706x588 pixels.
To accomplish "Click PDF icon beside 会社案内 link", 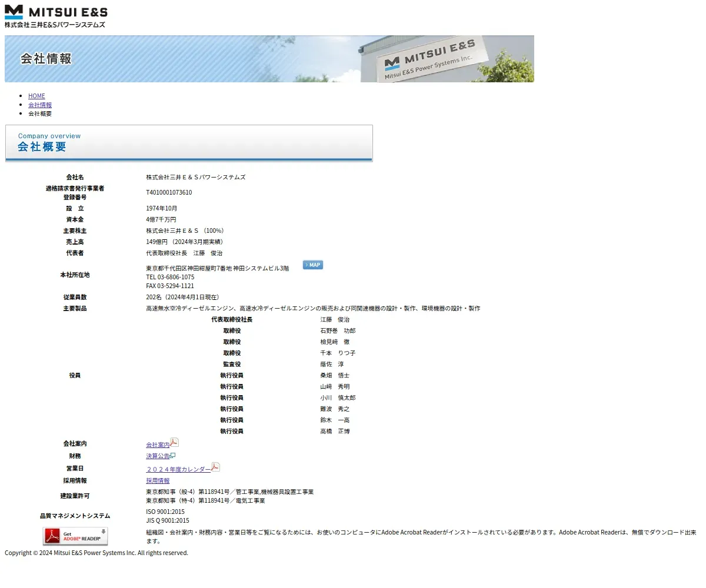I will click(x=174, y=443).
